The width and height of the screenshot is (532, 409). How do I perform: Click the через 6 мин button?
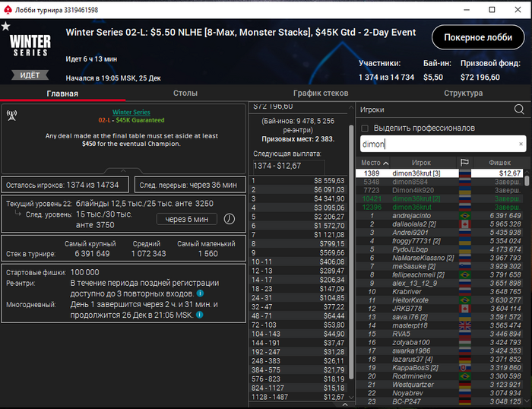click(x=187, y=219)
